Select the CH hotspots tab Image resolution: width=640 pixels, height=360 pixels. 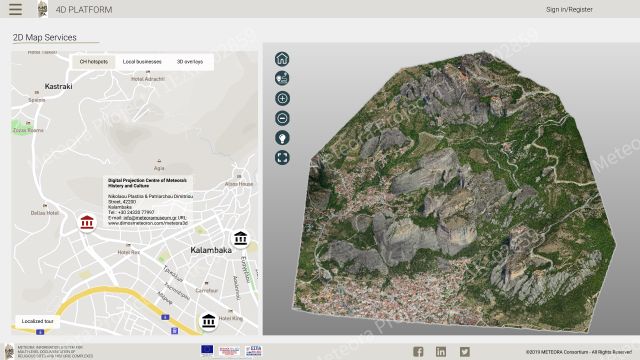[x=93, y=62]
